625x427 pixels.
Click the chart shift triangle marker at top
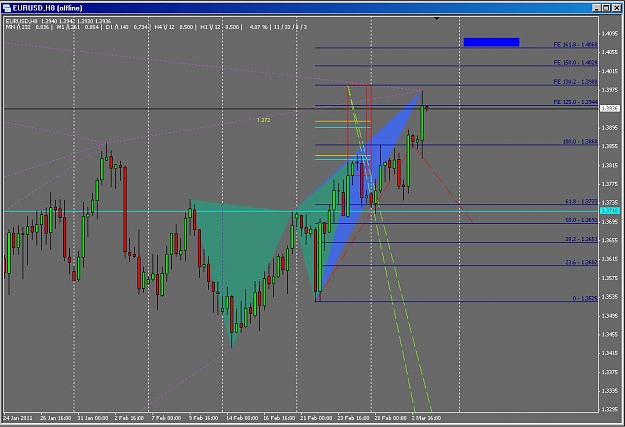click(436, 18)
